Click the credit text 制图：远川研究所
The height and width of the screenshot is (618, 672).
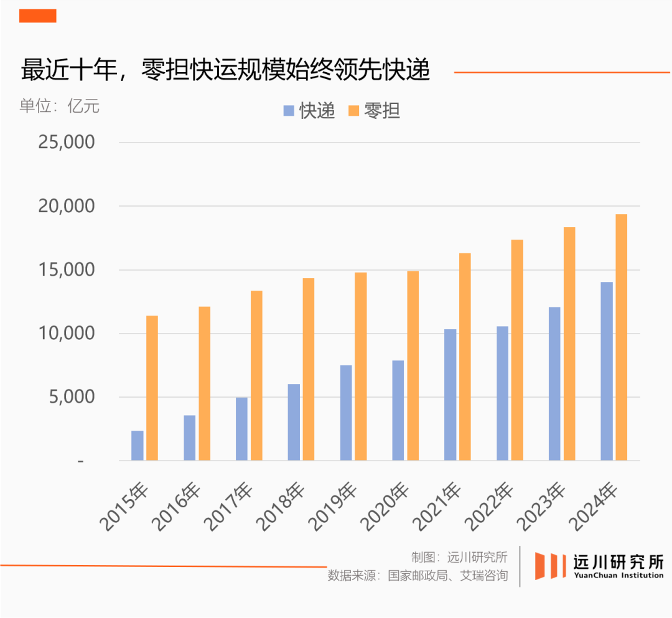tap(459, 557)
